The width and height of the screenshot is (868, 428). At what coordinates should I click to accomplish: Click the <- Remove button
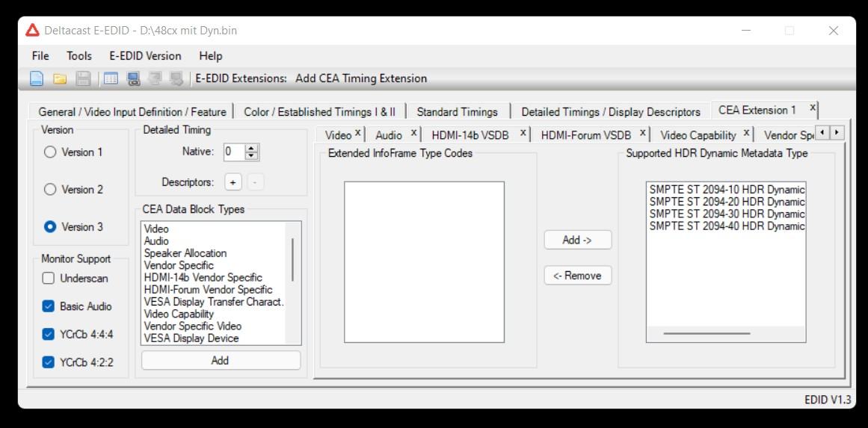577,276
